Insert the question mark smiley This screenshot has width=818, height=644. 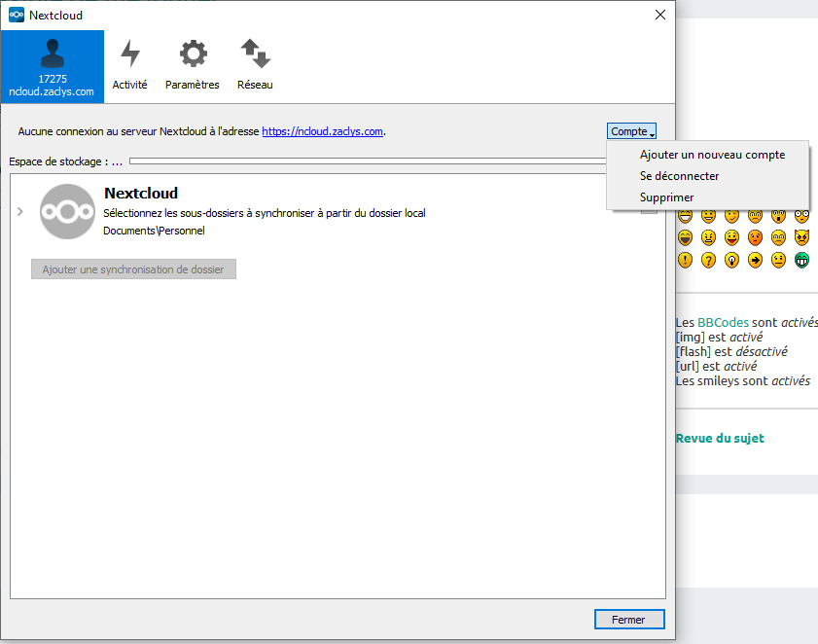click(x=708, y=260)
